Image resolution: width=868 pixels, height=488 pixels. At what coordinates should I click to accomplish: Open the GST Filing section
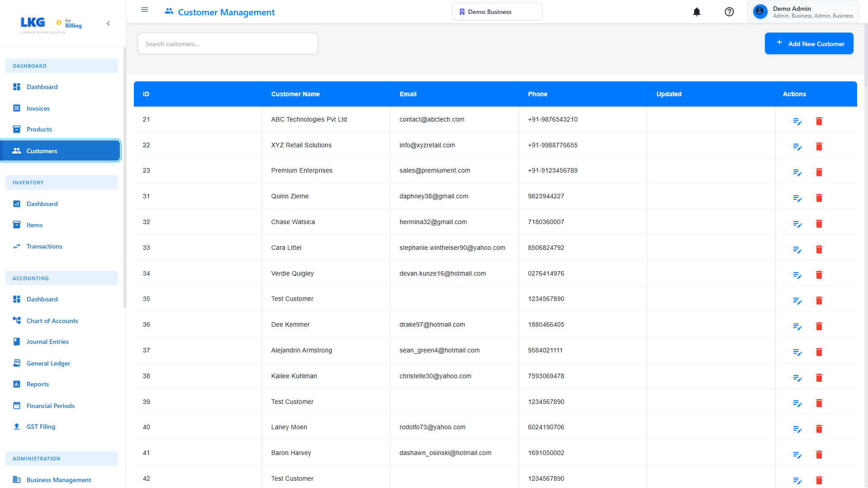pos(41,427)
